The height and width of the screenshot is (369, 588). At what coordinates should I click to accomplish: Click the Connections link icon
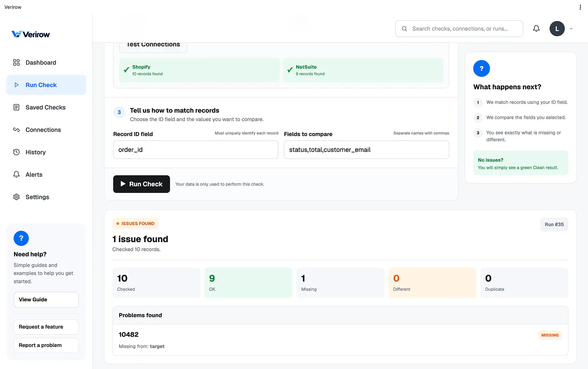point(16,130)
